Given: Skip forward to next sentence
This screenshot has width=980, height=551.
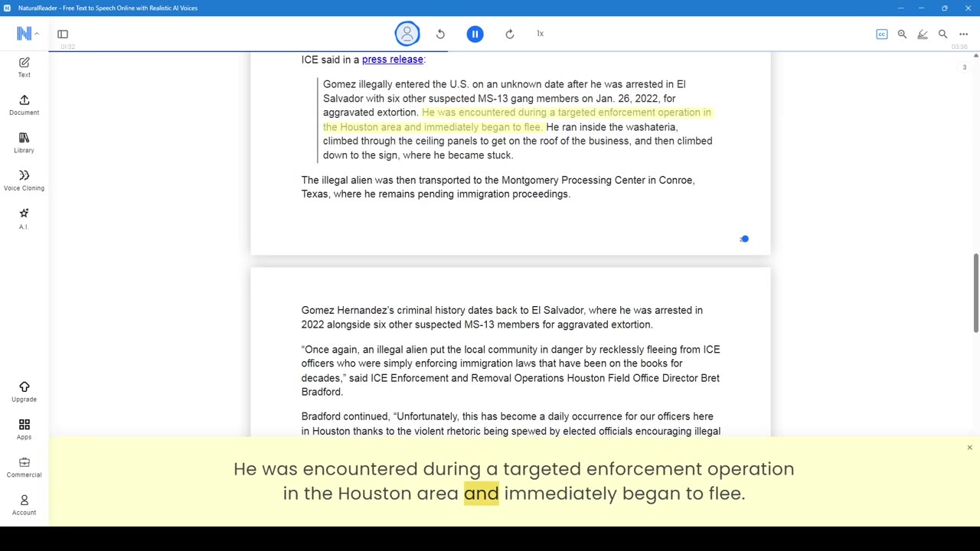Looking at the screenshot, I should pos(510,34).
